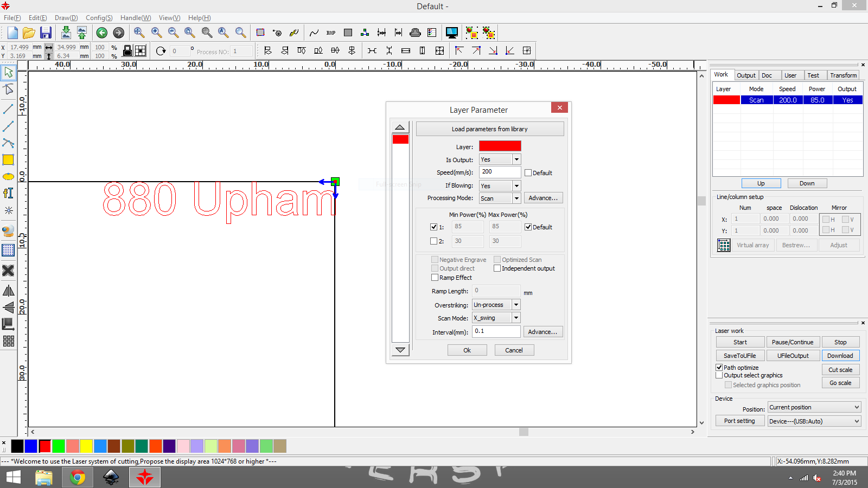Select the yellow rectangle tool
Screen dimensions: 868x488
[x=9, y=160]
